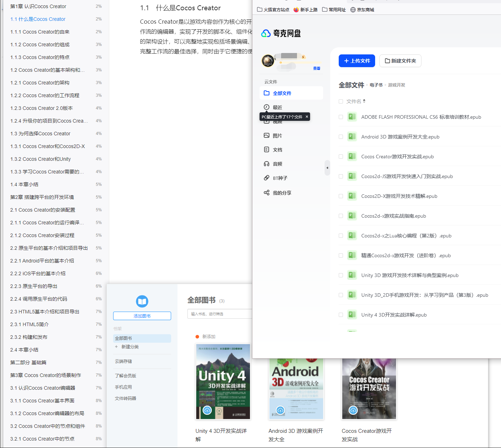Screen dimensions: 501x448
Task: Check the ADOBE FLASH PROFESSIONAL CS6 file
Action: click(341, 117)
